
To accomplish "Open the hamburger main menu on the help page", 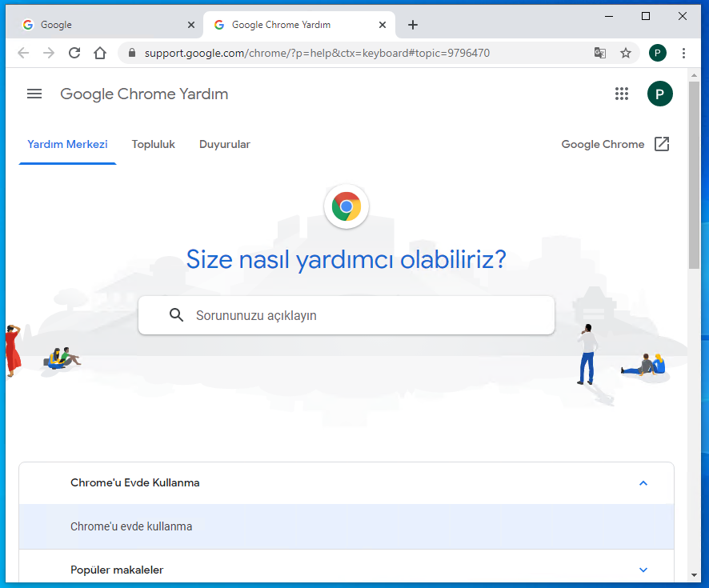I will (x=34, y=94).
